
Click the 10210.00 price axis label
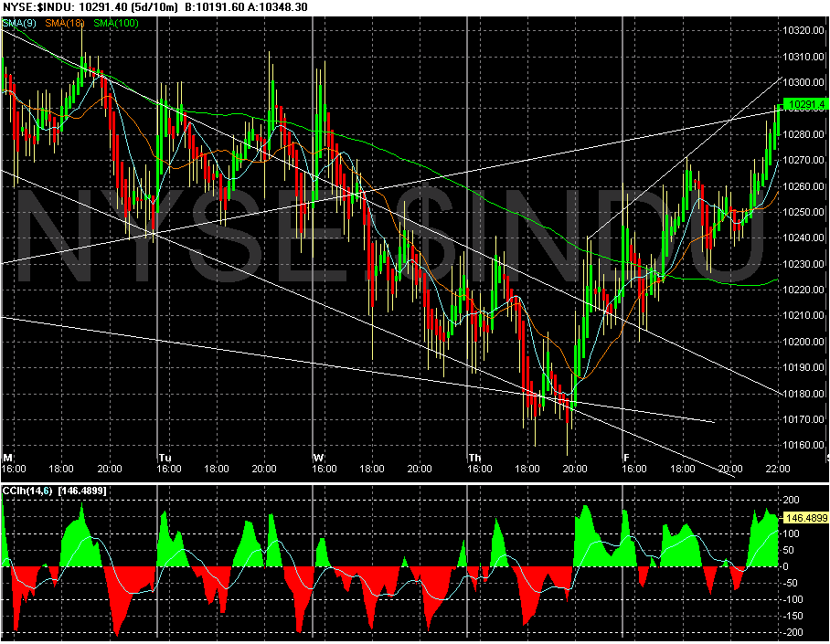tap(803, 316)
